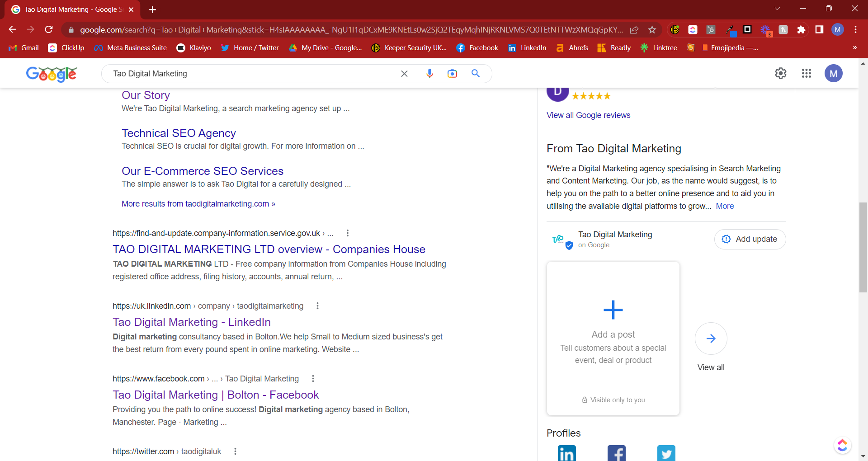Open options for the Facebook result
The height and width of the screenshot is (461, 868).
pos(313,379)
